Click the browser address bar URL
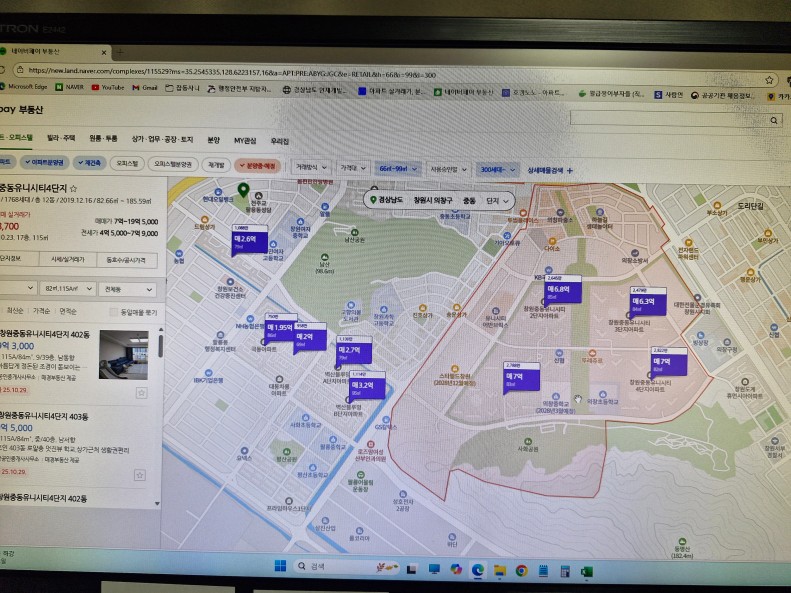The image size is (791, 593). [232, 73]
